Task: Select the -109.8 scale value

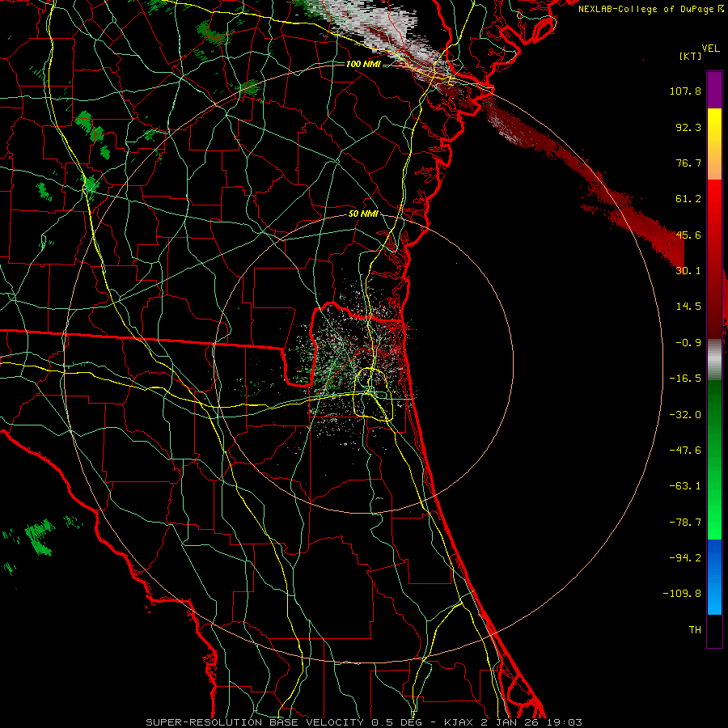Action: [683, 594]
